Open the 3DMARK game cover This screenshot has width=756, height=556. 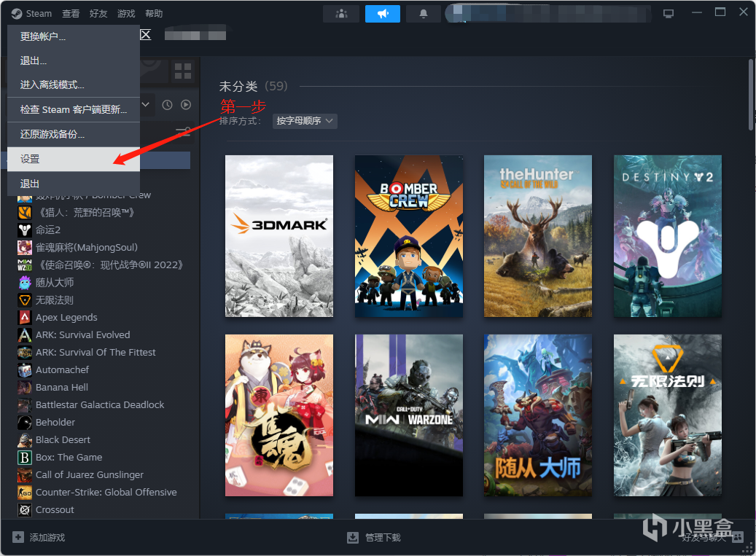(278, 235)
